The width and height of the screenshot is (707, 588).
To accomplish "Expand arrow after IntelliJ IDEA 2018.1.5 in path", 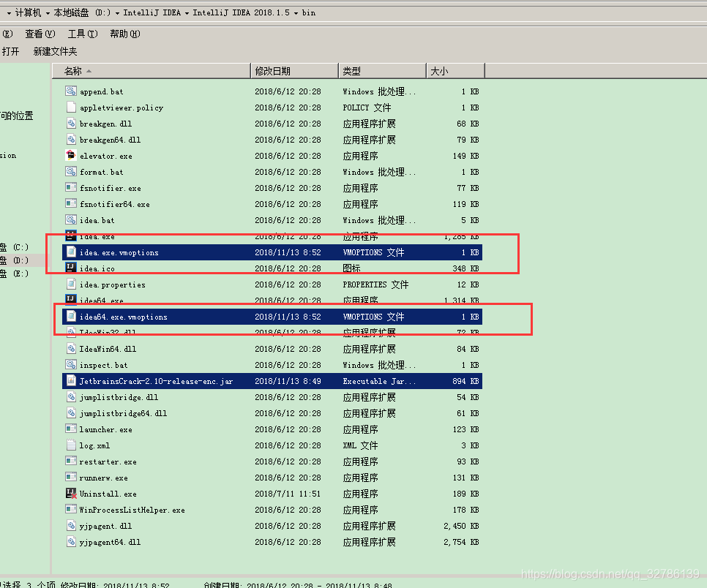I will click(x=296, y=13).
